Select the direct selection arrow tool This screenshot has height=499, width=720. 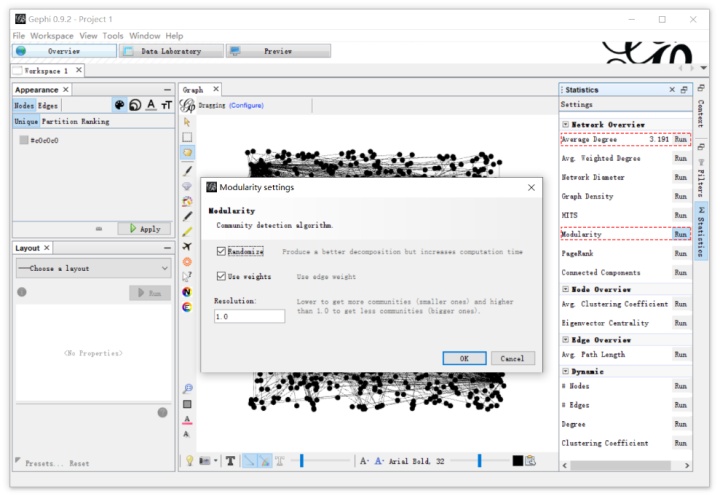tap(187, 122)
